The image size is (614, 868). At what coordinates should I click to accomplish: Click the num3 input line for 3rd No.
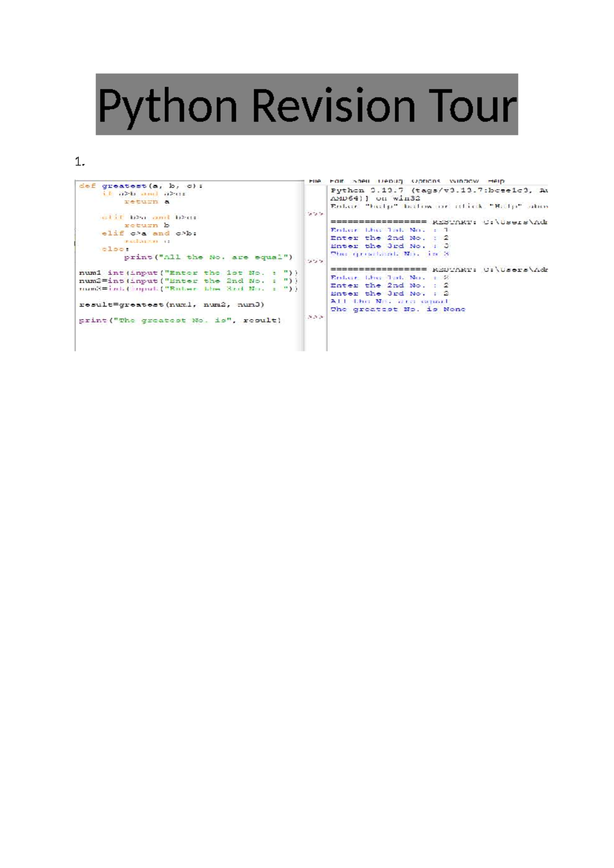pyautogui.click(x=188, y=289)
